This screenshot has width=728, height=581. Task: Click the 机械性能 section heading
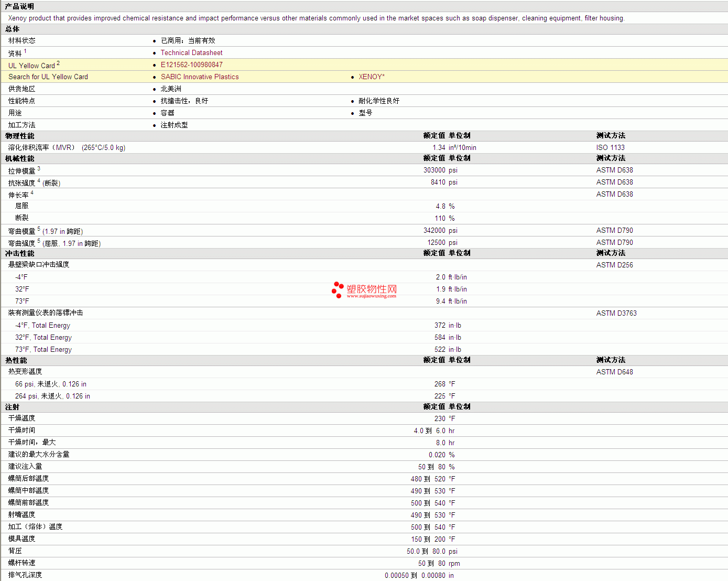pyautogui.click(x=20, y=158)
